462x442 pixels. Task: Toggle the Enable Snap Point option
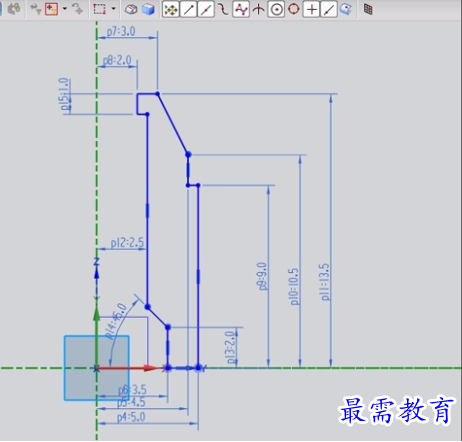[171, 10]
